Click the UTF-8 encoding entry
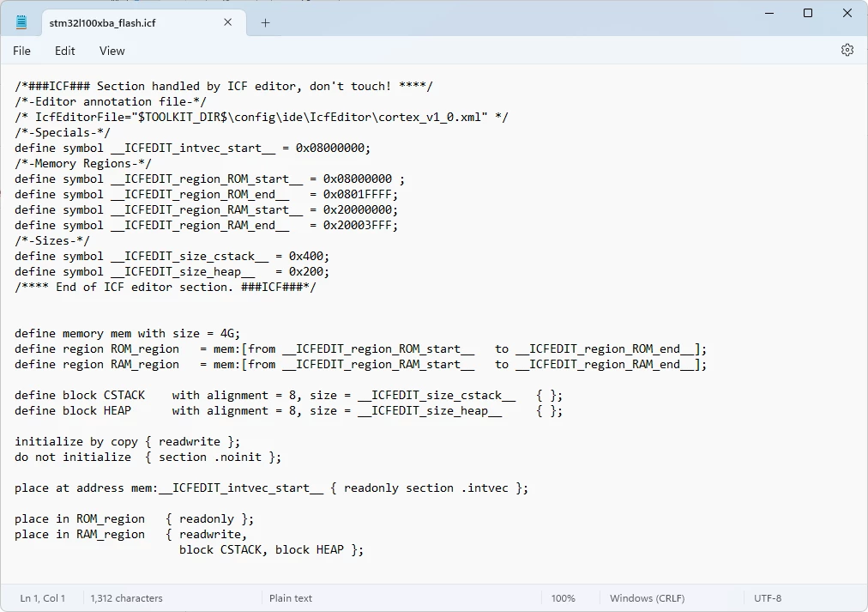The width and height of the screenshot is (868, 612). point(768,598)
